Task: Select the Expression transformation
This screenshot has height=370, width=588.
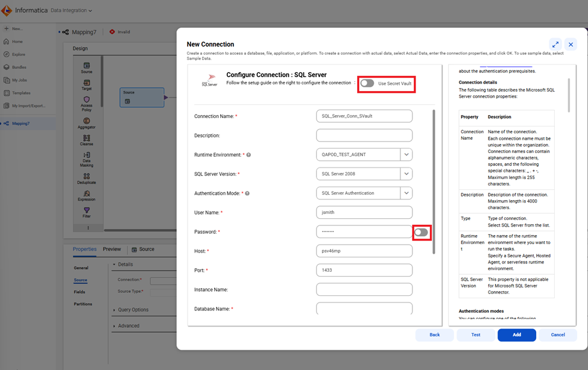Action: [x=87, y=196]
